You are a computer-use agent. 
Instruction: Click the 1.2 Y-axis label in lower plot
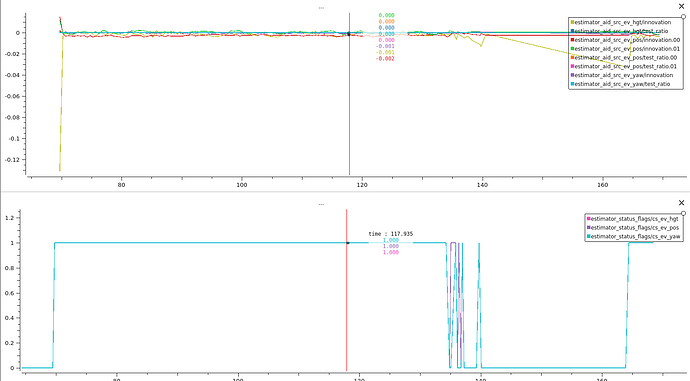[x=10, y=218]
